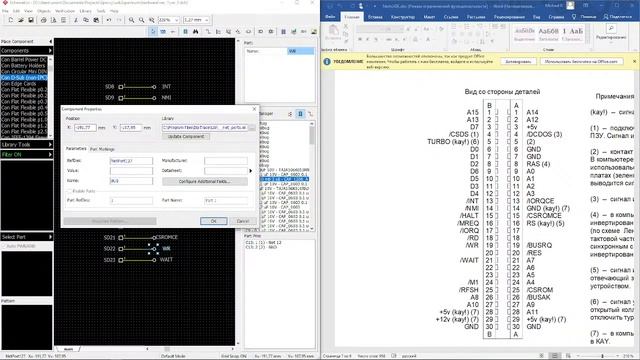This screenshot has height=360, width=640.
Task: Open the Вставка tab in Word ribbon
Action: pyautogui.click(x=375, y=17)
